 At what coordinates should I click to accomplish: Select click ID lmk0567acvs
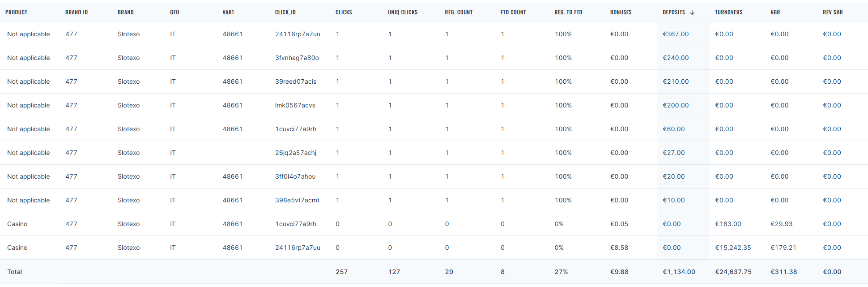[x=295, y=105]
